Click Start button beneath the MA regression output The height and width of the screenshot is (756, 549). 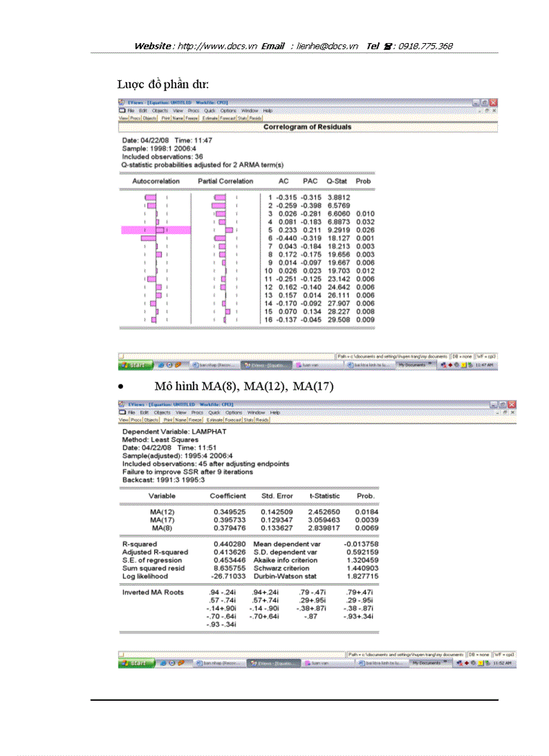(135, 663)
